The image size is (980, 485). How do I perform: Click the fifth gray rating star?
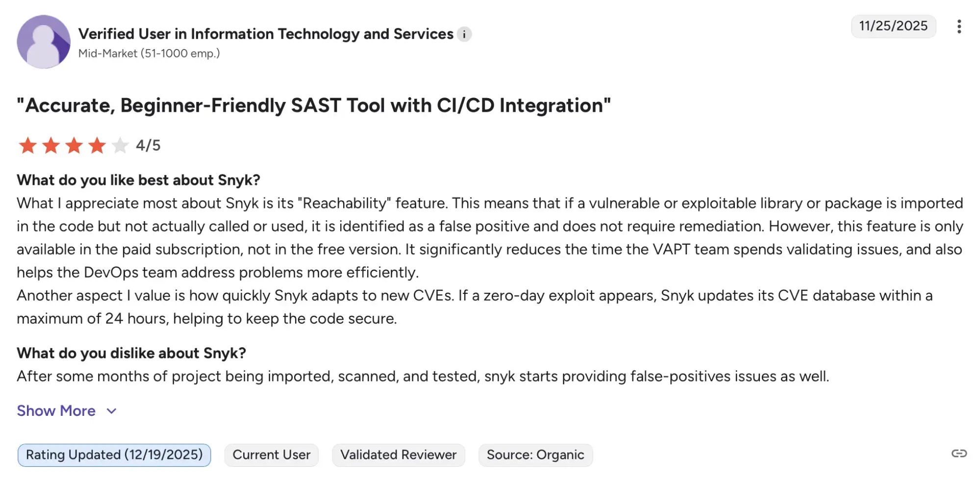click(120, 146)
